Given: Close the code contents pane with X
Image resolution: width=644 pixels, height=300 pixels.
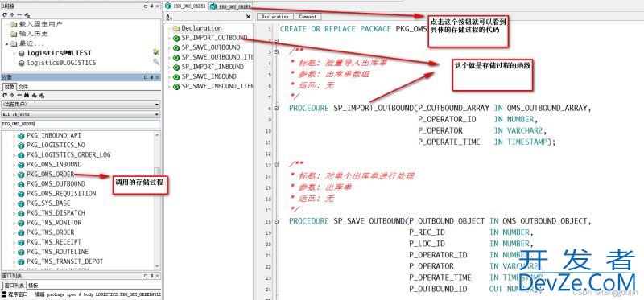Looking at the screenshot, I should 248,17.
